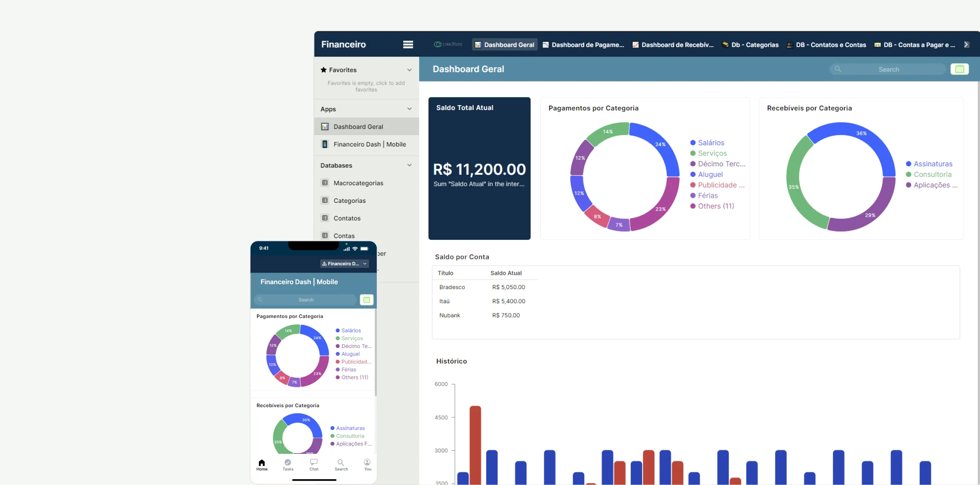Open the DB - Contas a Pagar e ... tab
This screenshot has height=485, width=980.
(915, 45)
